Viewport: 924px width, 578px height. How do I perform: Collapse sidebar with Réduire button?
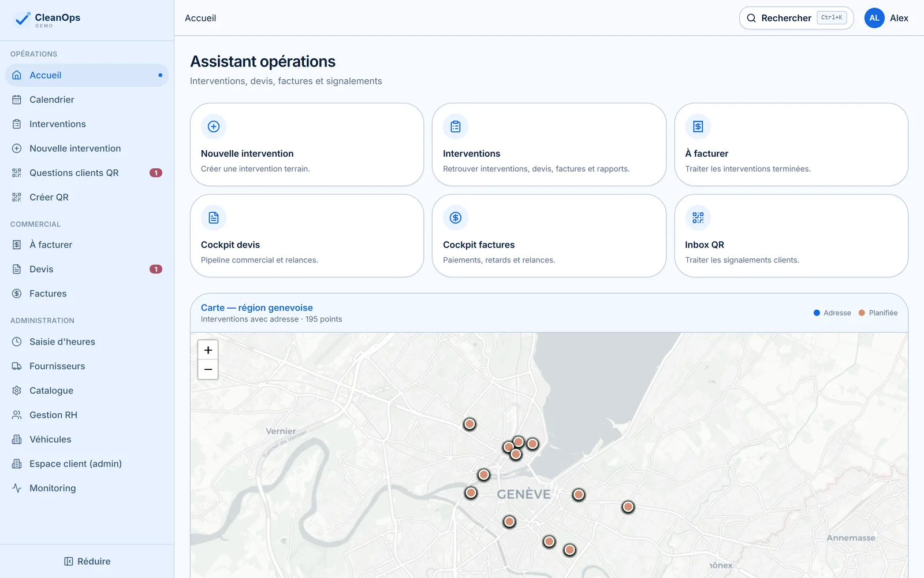pos(87,561)
